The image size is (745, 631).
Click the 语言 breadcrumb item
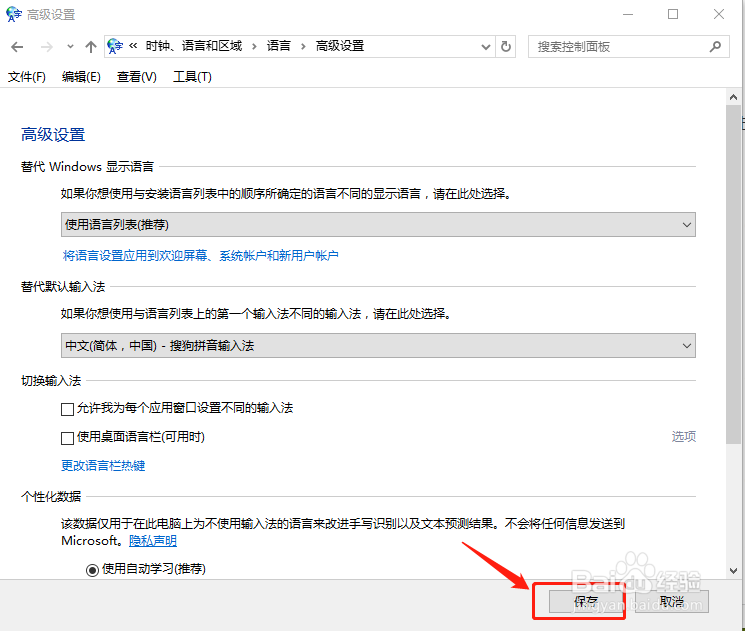click(x=278, y=46)
